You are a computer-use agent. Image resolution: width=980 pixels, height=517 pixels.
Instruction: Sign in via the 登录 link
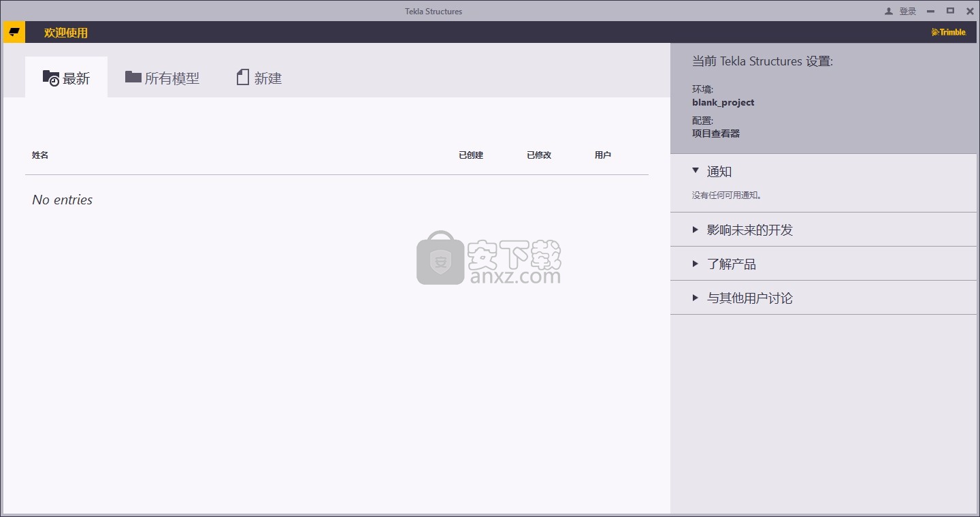click(908, 11)
